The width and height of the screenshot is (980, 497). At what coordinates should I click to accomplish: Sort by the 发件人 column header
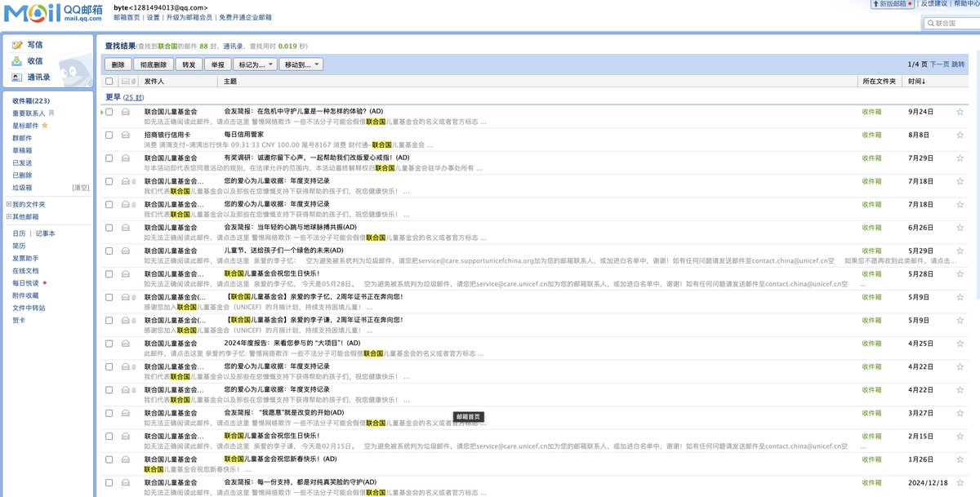154,82
